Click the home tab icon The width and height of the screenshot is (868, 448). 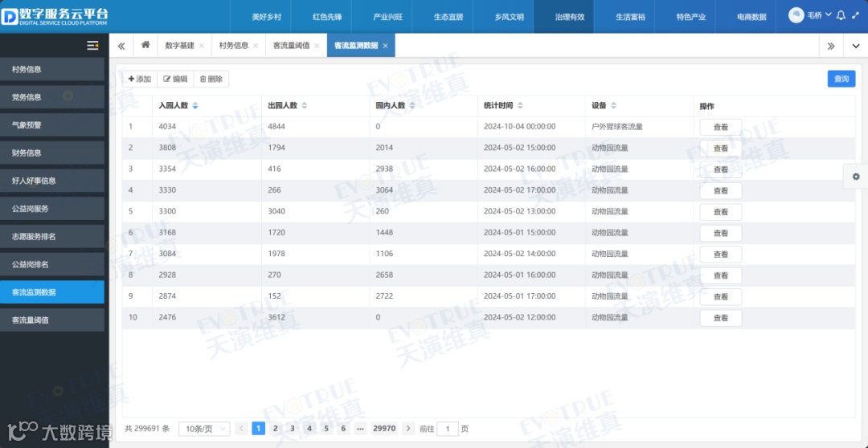tap(145, 45)
